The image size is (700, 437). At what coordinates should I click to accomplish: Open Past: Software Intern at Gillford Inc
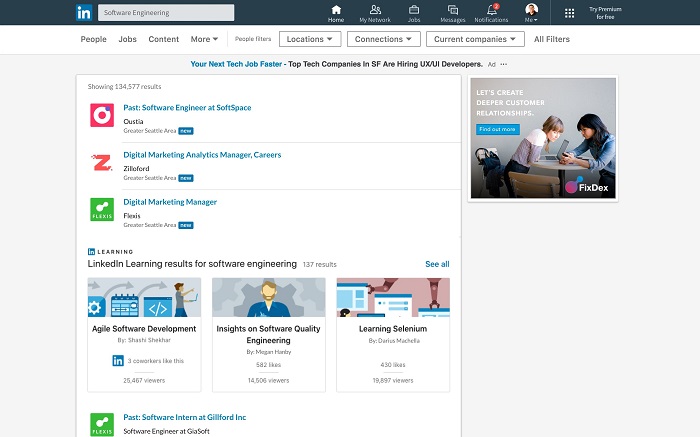[185, 417]
